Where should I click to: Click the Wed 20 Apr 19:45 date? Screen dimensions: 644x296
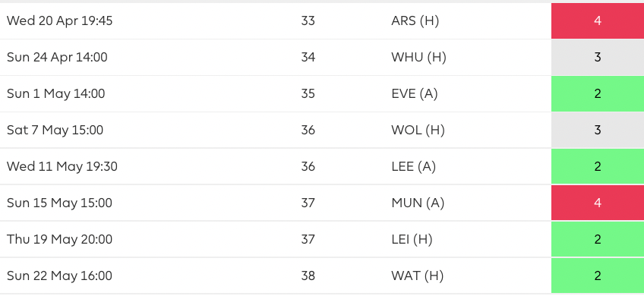(59, 21)
